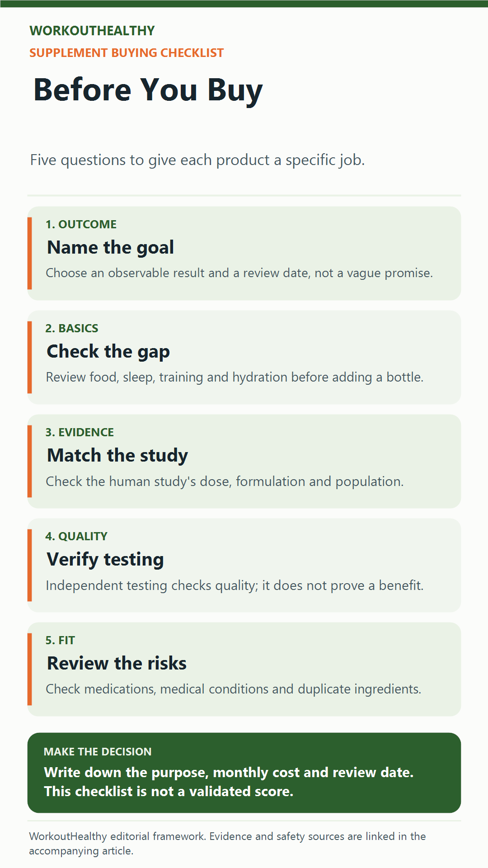Open the 3. EVIDENCE card label
This screenshot has width=488, height=868.
[80, 432]
